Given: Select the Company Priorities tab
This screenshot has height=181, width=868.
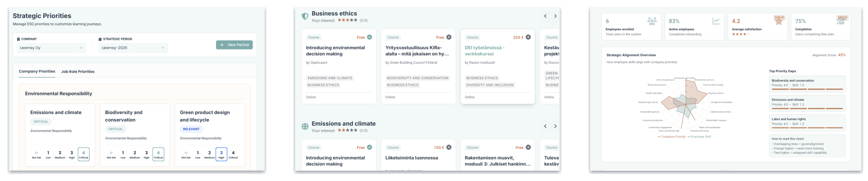Looking at the screenshot, I should (37, 71).
